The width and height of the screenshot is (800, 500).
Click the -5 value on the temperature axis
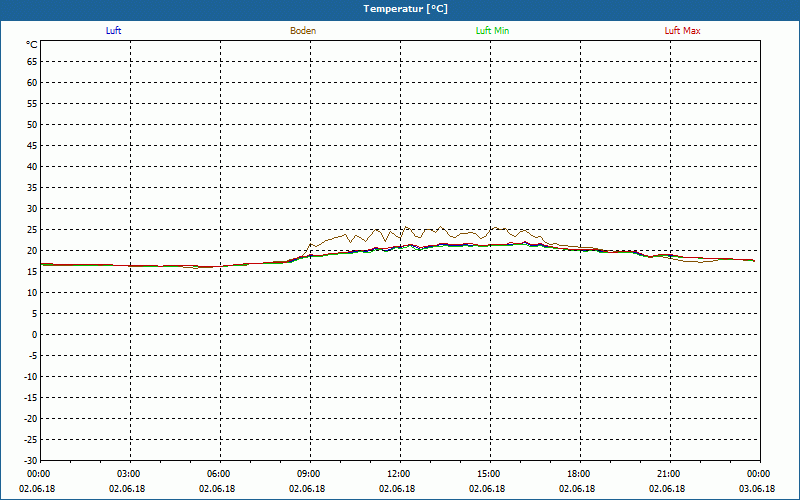[x=31, y=356]
